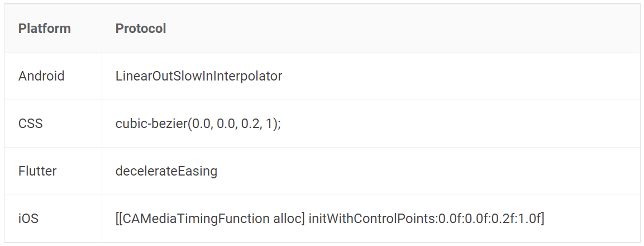Viewport: 644px width, 246px height.
Task: Click 'LinearOut' at start of Android protocol
Action: [144, 76]
